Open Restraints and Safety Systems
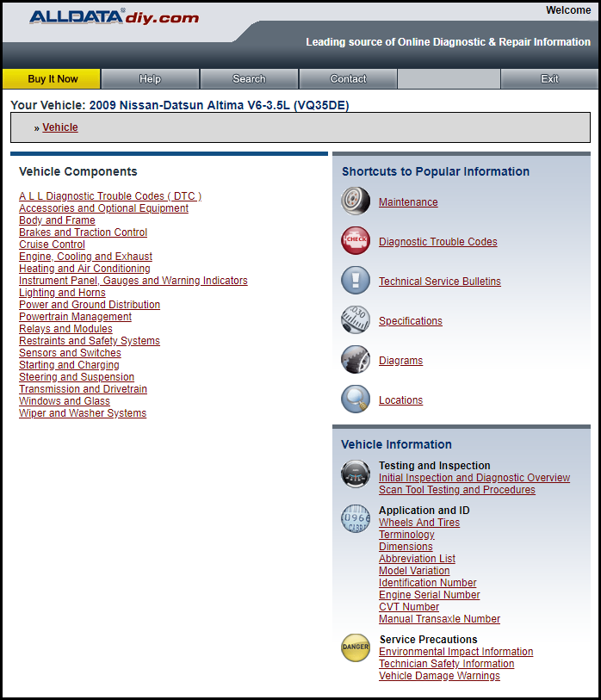 (90, 341)
